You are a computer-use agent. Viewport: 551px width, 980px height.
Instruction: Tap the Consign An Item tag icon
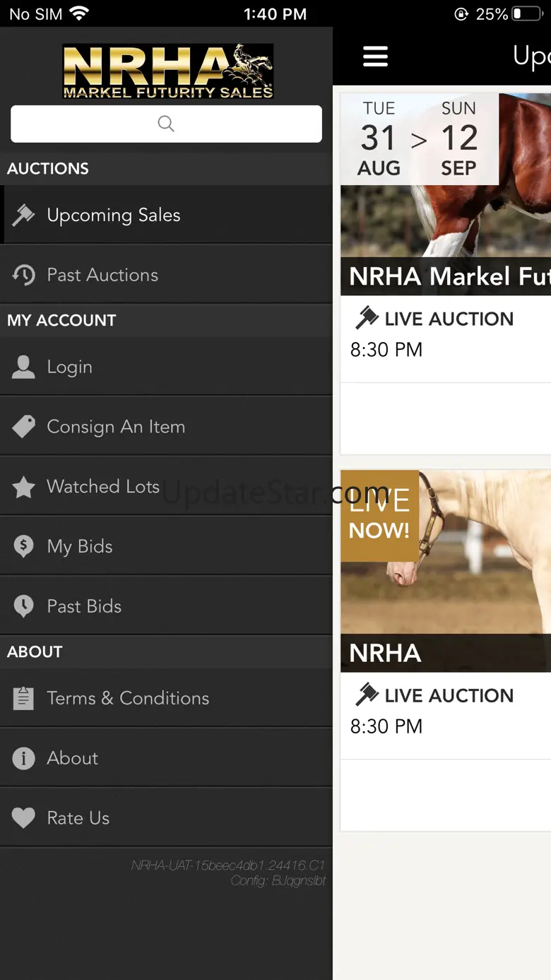pyautogui.click(x=23, y=427)
